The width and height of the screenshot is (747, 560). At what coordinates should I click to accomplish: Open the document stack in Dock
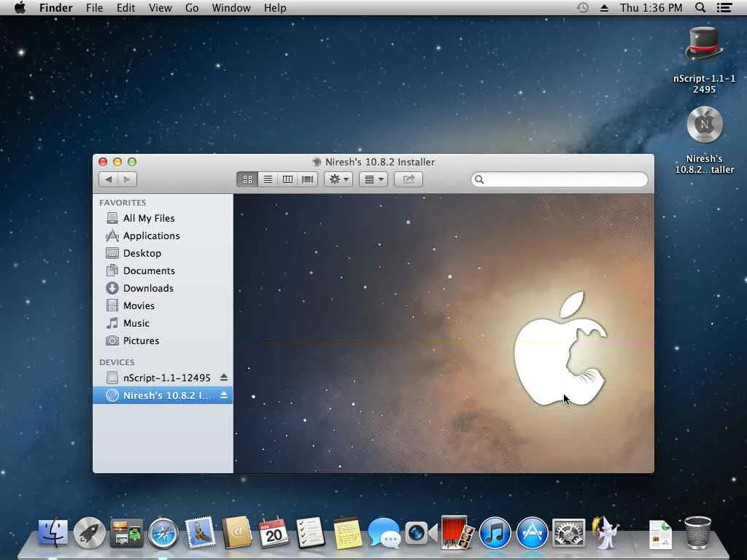click(x=661, y=534)
